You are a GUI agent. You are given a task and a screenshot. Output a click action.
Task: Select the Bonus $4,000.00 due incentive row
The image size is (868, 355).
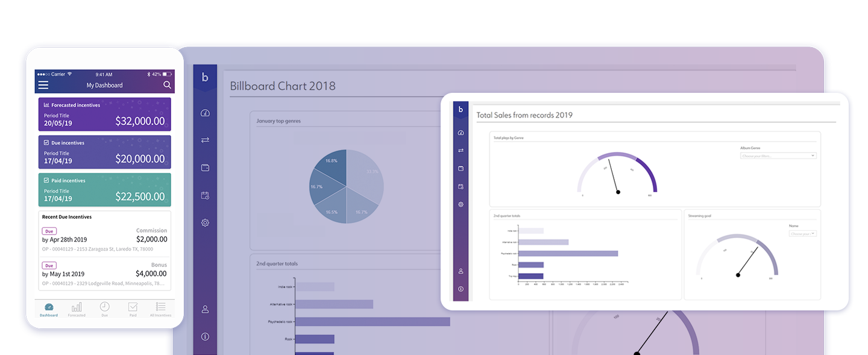[x=104, y=274]
